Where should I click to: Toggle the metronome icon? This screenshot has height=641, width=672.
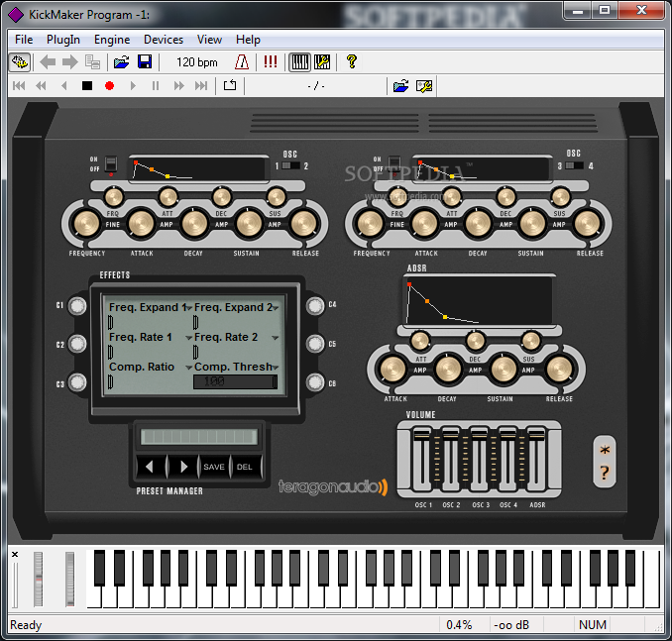pyautogui.click(x=242, y=62)
